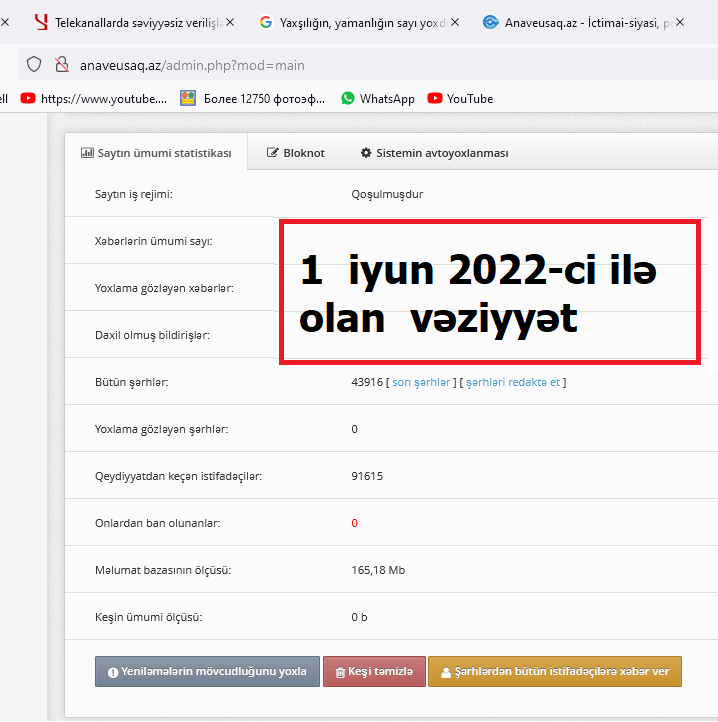Open the WhatsApp bookmark

pos(377,98)
